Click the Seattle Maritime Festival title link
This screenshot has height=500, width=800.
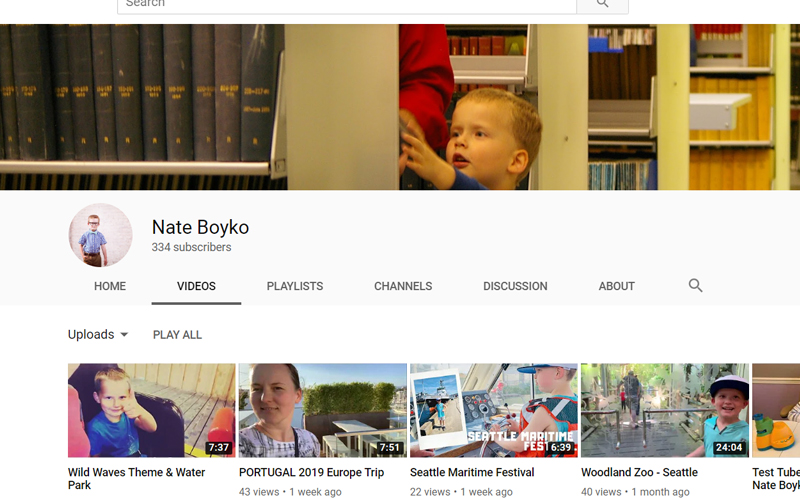coord(472,472)
